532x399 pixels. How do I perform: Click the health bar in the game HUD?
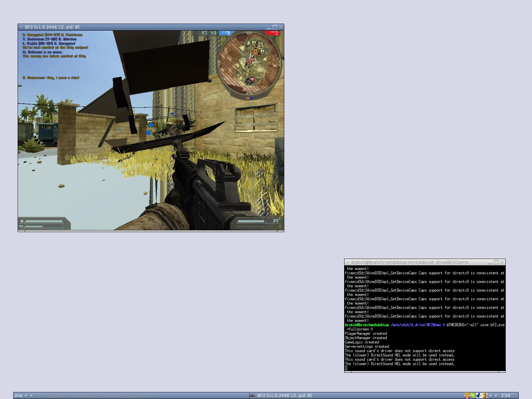click(44, 221)
